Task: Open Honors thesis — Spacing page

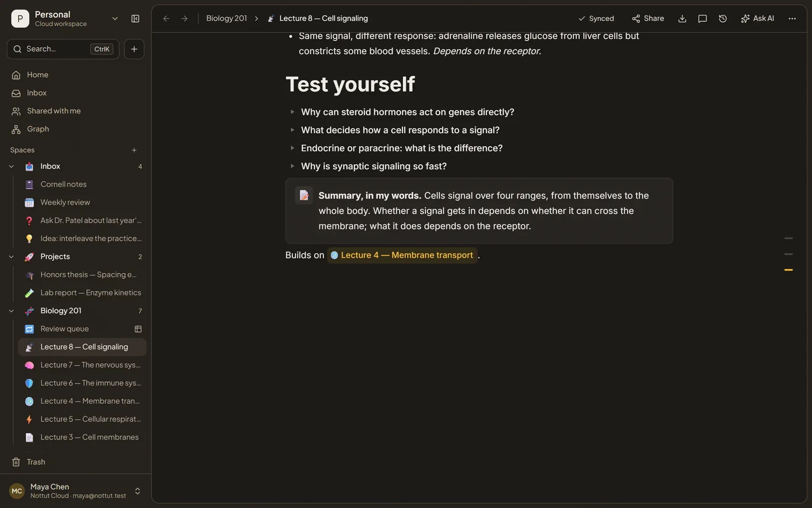Action: point(82,275)
